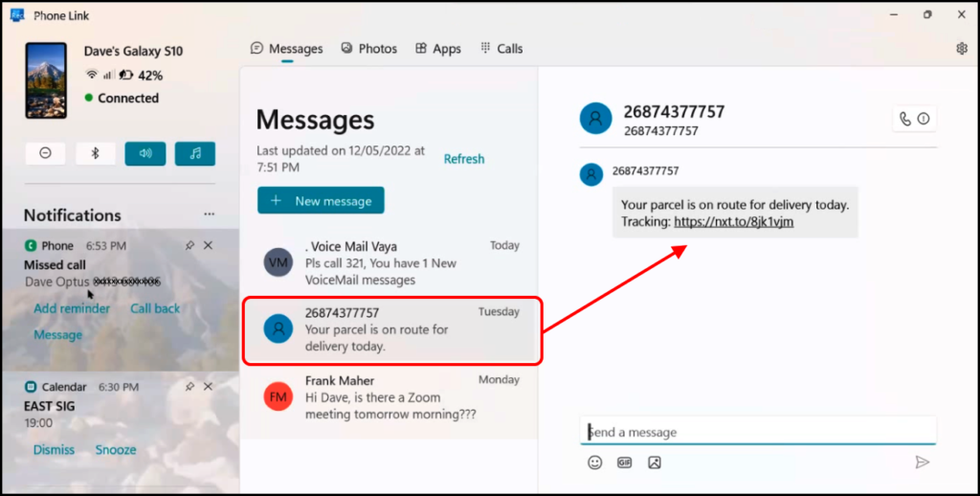This screenshot has width=980, height=496.
Task: Select the 26874377757 parcel conversation
Action: tap(391, 329)
